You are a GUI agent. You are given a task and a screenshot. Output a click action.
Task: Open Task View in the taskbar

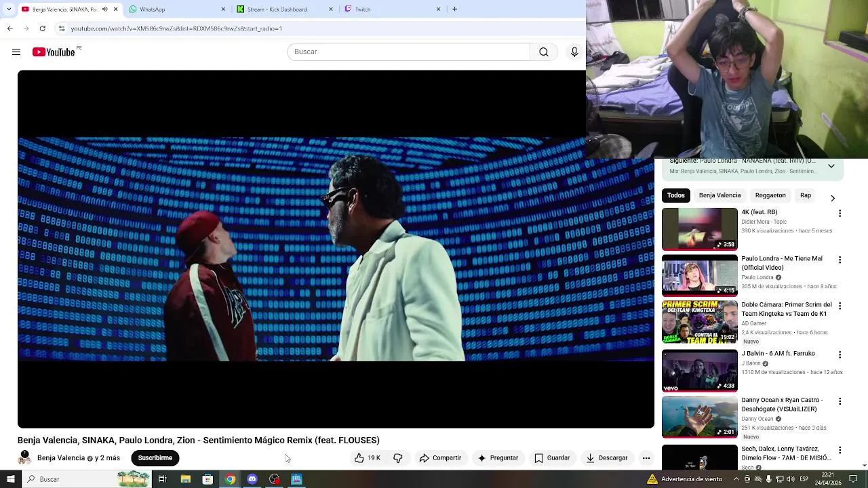pos(163,479)
